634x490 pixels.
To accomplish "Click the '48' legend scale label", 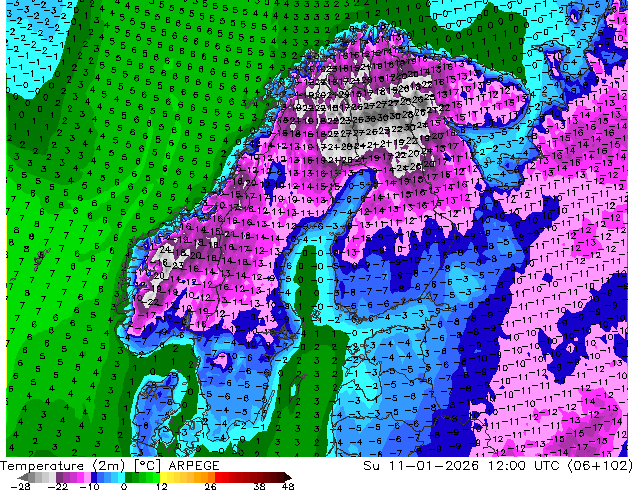I will (x=288, y=486).
